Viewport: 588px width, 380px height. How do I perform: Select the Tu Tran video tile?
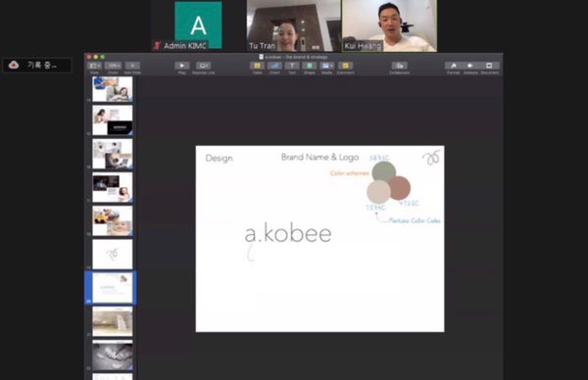(294, 25)
